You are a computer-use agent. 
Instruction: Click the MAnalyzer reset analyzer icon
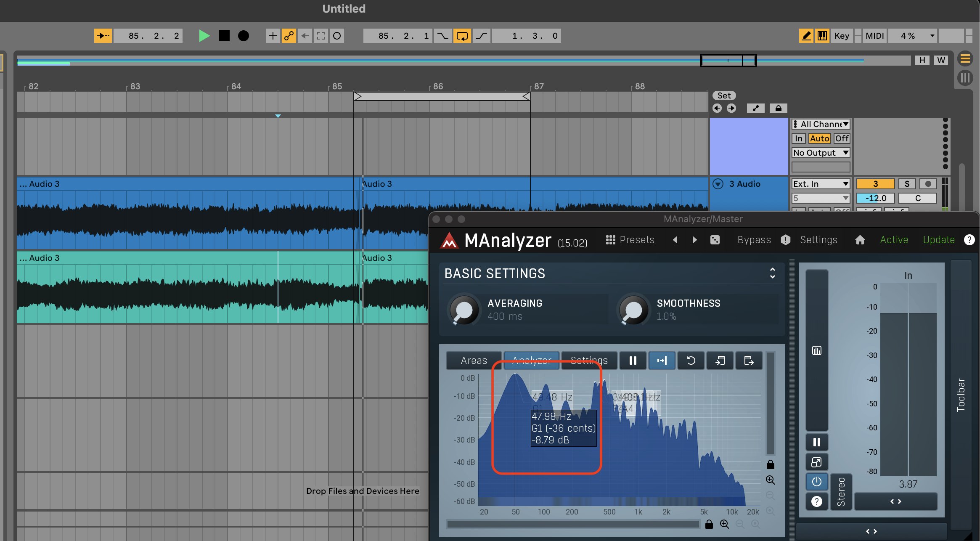[x=691, y=361]
